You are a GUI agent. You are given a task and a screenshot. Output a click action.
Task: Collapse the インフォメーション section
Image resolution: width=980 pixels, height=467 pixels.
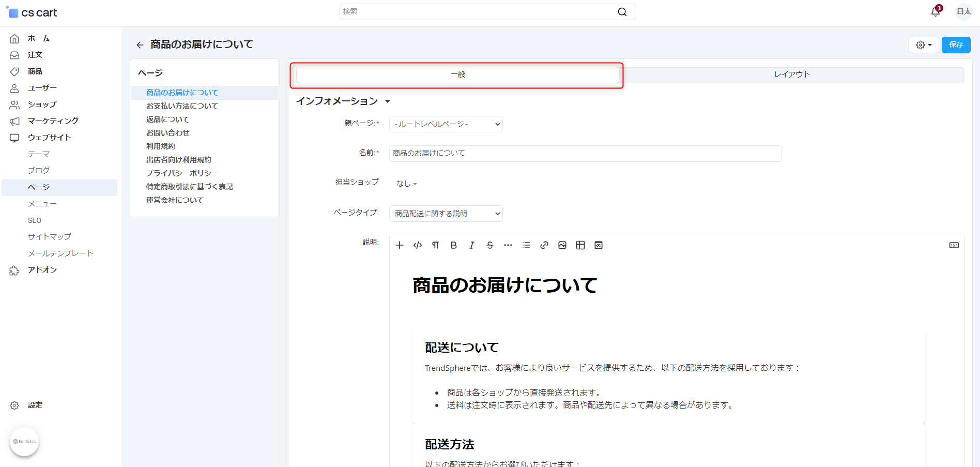pyautogui.click(x=343, y=101)
